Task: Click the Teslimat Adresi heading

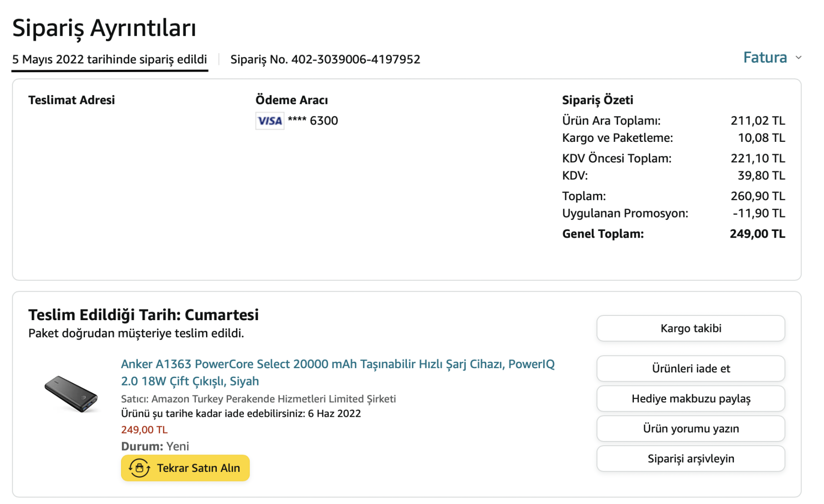Action: 71,100
